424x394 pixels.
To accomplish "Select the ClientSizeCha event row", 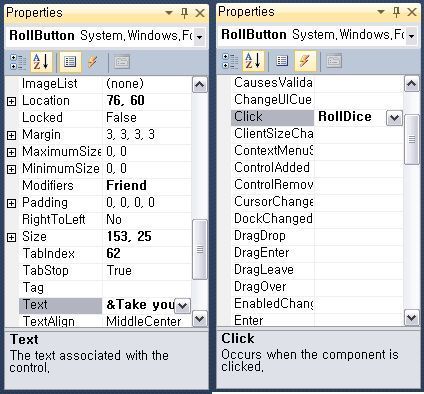I will tap(317, 134).
